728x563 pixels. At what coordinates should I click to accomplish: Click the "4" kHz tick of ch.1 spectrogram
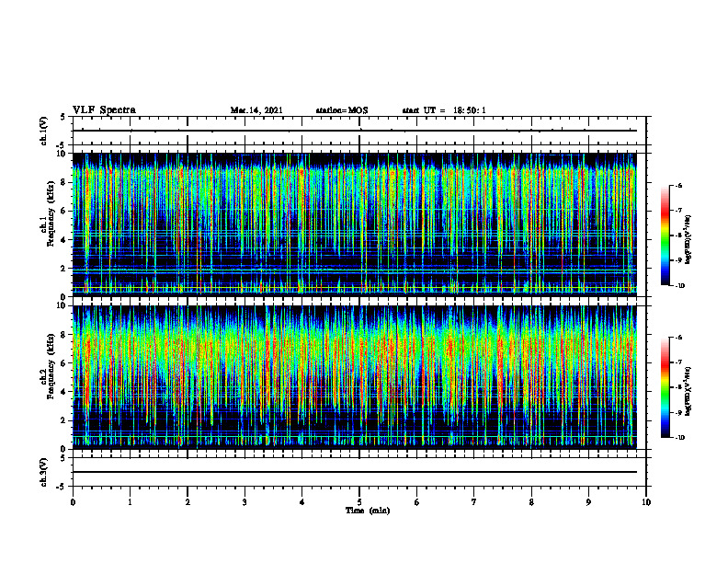64,240
